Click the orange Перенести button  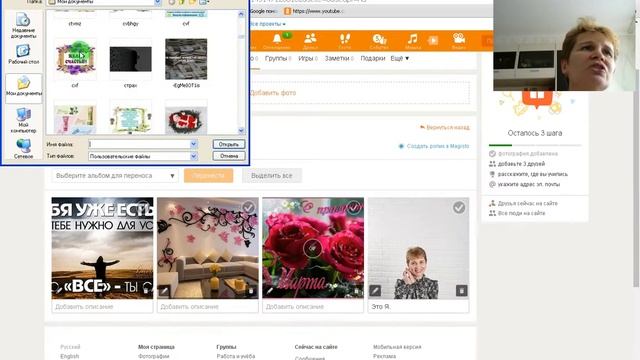click(209, 176)
